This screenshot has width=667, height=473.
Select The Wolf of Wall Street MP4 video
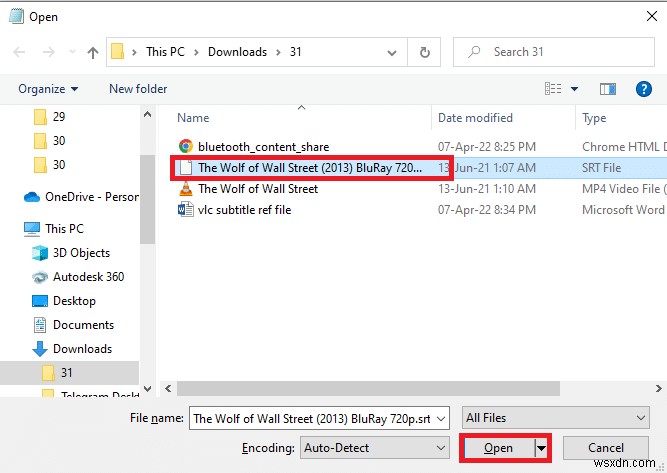click(x=258, y=189)
